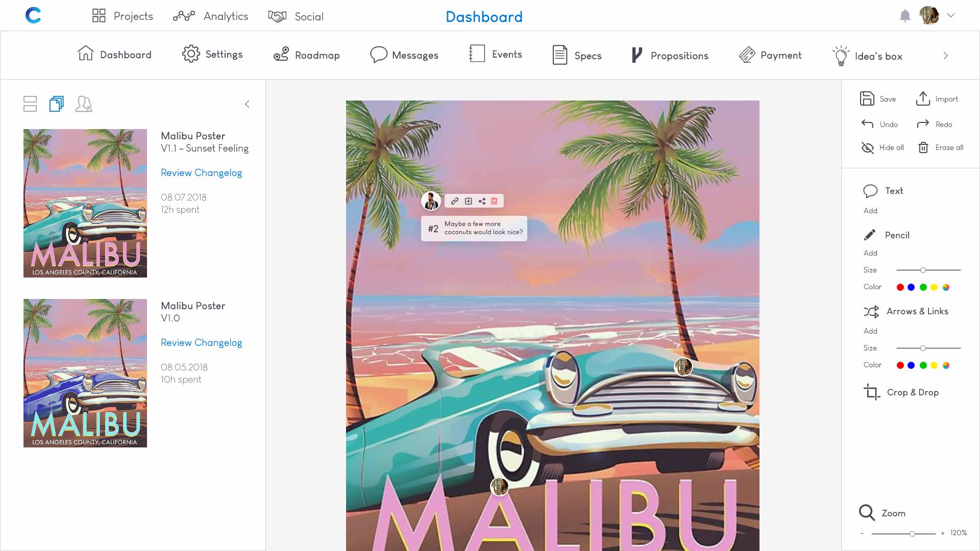Add Arrows & Links element
Viewport: 980px width, 551px height.
[870, 331]
